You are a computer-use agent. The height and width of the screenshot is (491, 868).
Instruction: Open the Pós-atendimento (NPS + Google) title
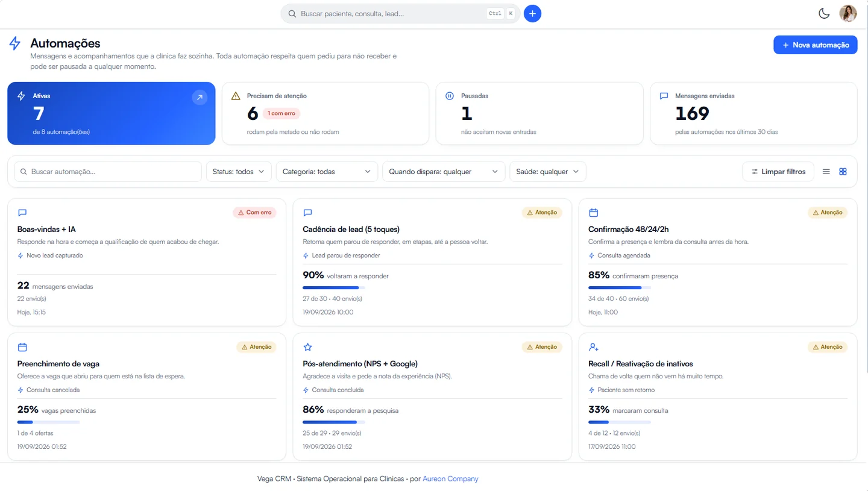360,363
